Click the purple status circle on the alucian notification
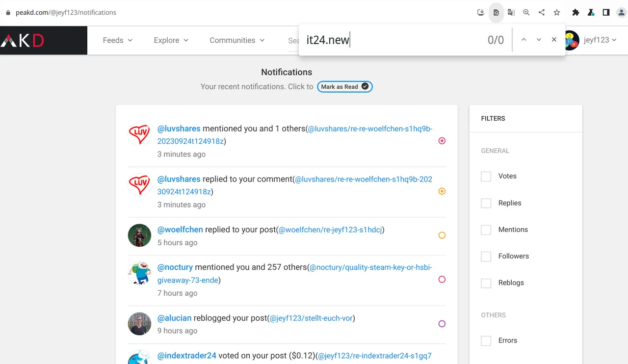The image size is (628, 364). (x=442, y=324)
